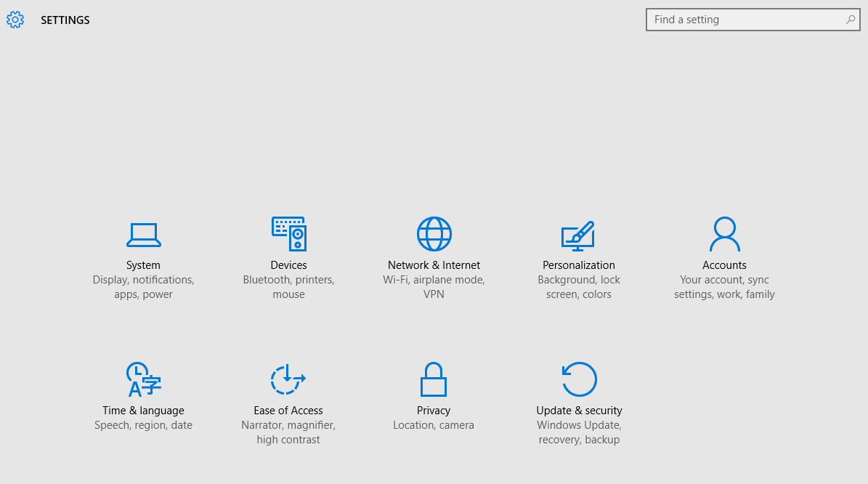Image resolution: width=868 pixels, height=484 pixels.
Task: Open Update & security via the refresh icon
Action: (x=579, y=379)
